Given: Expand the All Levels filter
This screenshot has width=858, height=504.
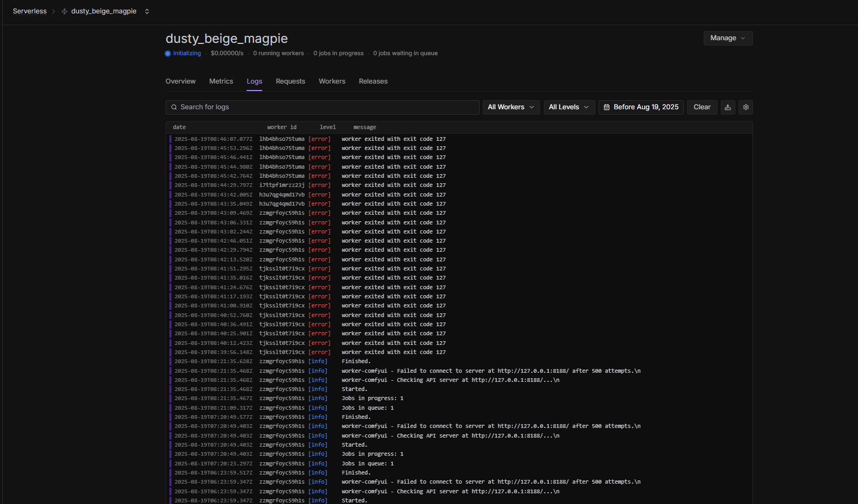Looking at the screenshot, I should point(569,107).
